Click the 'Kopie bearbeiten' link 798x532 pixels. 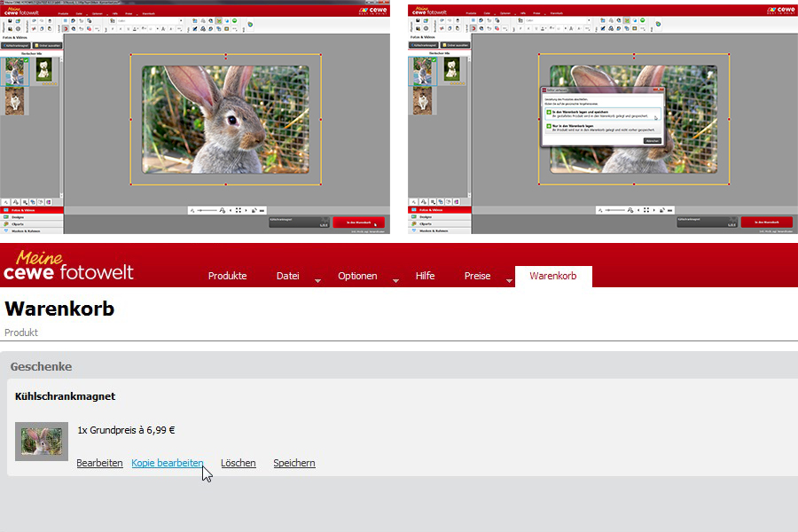coord(168,463)
